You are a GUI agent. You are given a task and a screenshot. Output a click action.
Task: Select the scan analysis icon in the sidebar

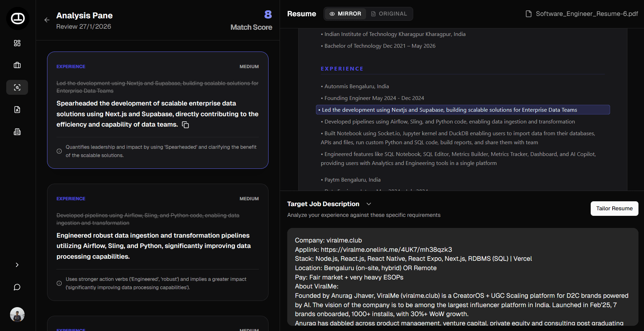click(x=17, y=88)
